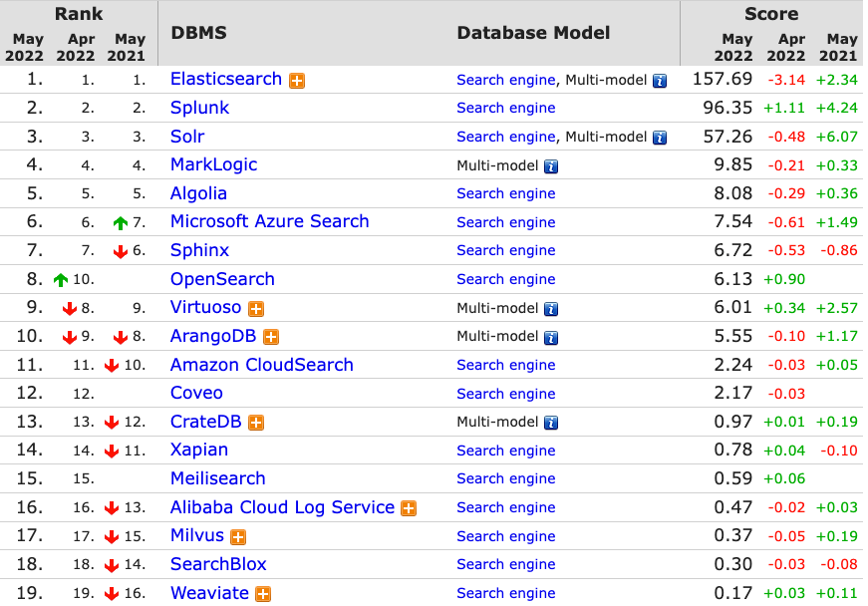The image size is (868, 606).
Task: Open the multi-model info icon in CrateDB row
Action: coord(551,424)
